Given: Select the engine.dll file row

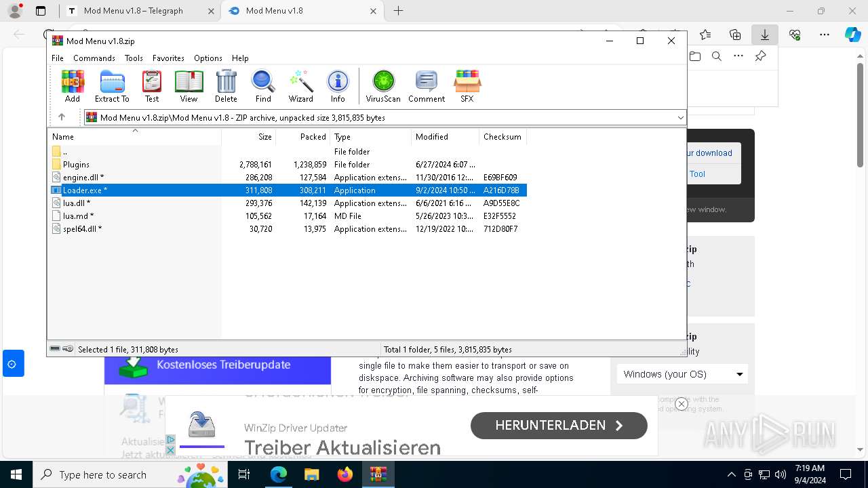Looking at the screenshot, I should click(x=288, y=178).
